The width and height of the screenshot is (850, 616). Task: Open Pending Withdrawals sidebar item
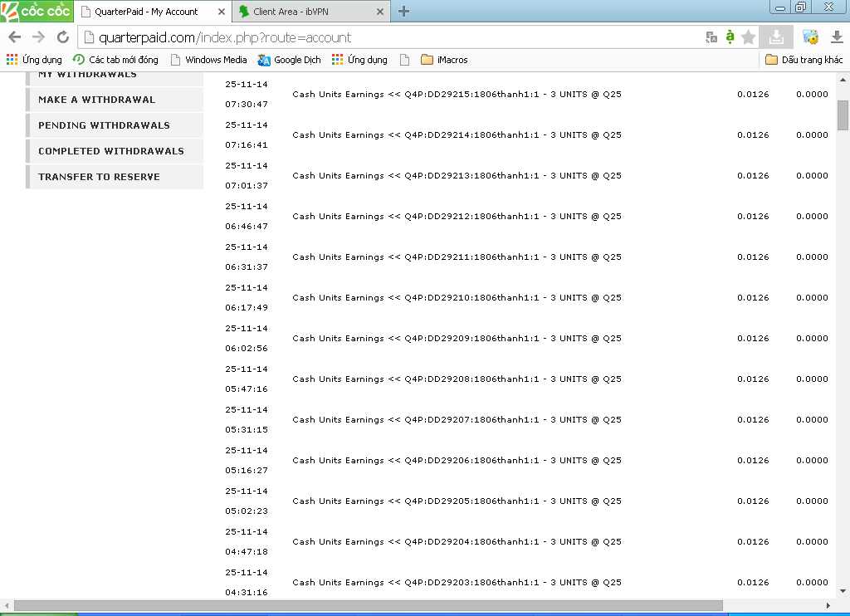(115, 125)
